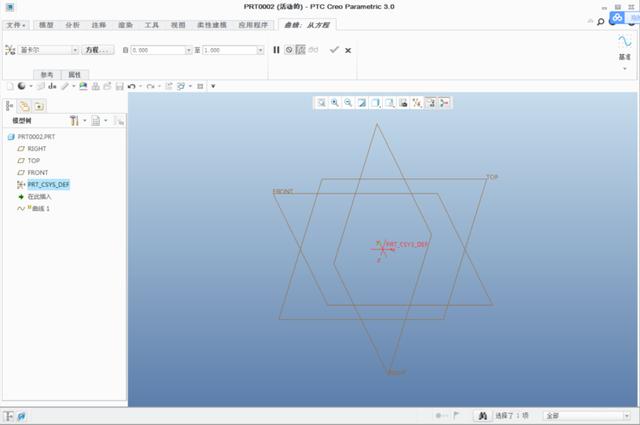Switch to the 工具 ribbon tab
Viewport: 640px width, 425px height.
(x=151, y=25)
